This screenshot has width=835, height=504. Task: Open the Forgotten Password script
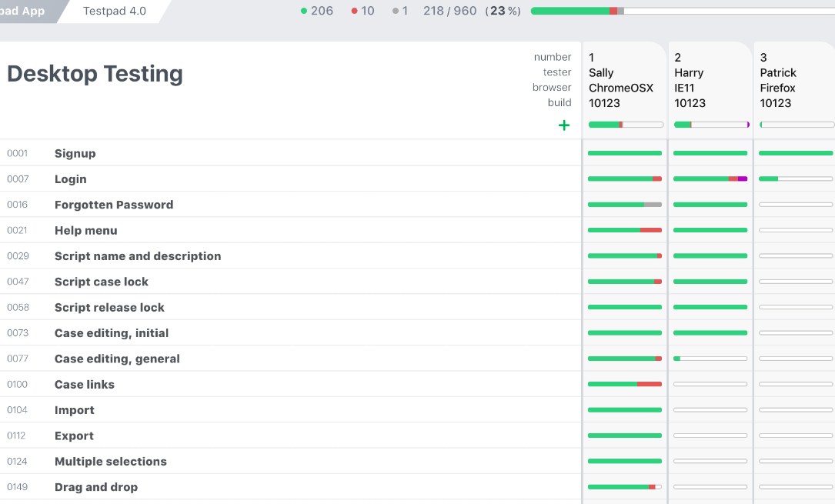pos(114,205)
